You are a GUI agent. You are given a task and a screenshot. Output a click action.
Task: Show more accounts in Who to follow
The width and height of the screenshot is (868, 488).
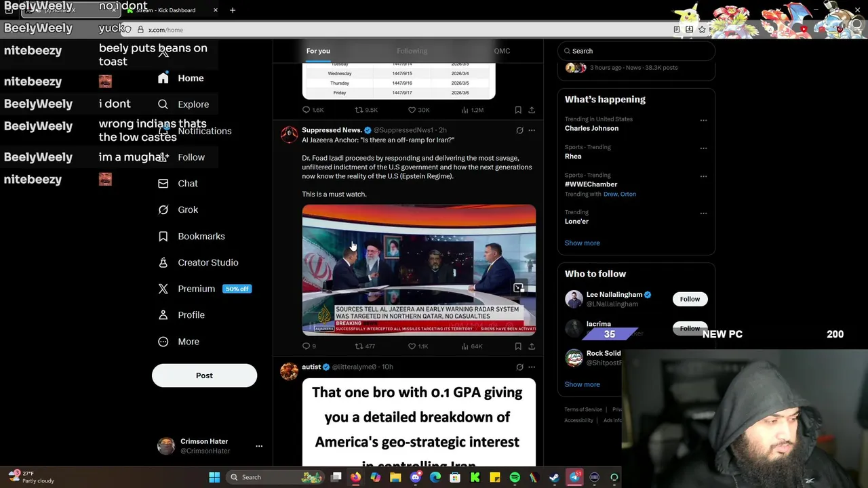582,384
